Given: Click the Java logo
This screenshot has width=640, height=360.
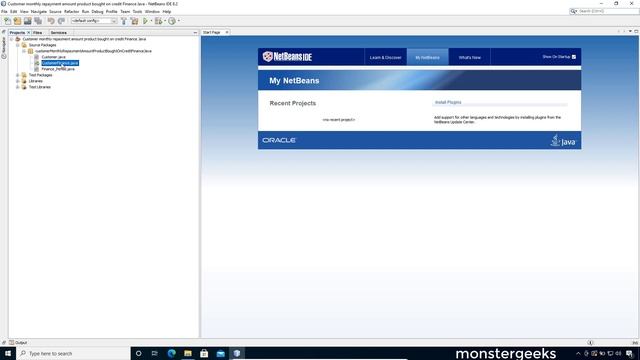Looking at the screenshot, I should (x=563, y=140).
